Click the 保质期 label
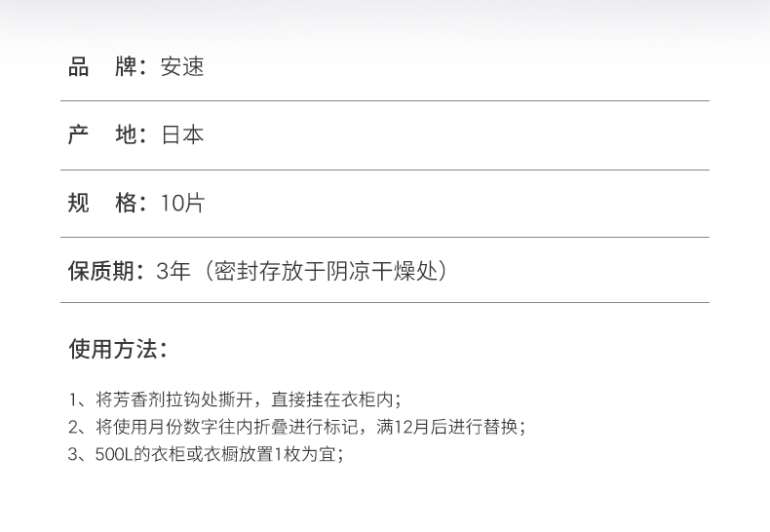 pyautogui.click(x=104, y=271)
